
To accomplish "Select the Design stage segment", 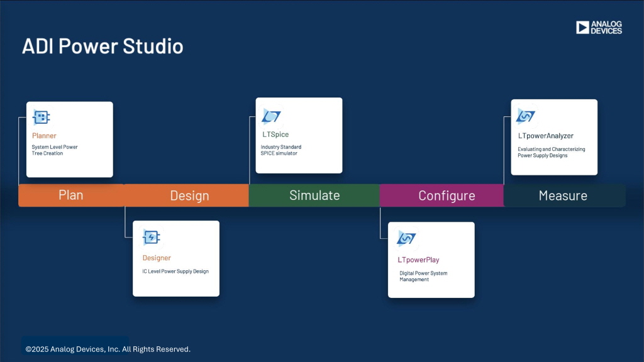I will [189, 195].
